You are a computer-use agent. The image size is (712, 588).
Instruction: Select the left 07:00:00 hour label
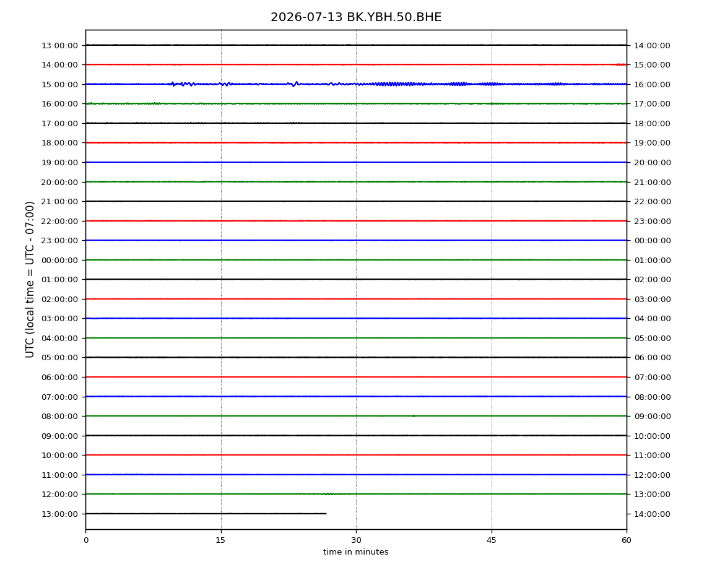pyautogui.click(x=59, y=397)
